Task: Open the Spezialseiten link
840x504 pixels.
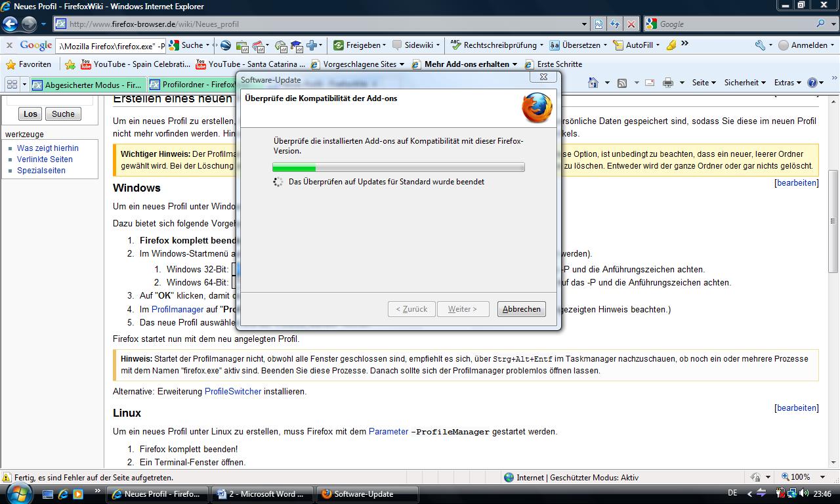Action: point(41,171)
